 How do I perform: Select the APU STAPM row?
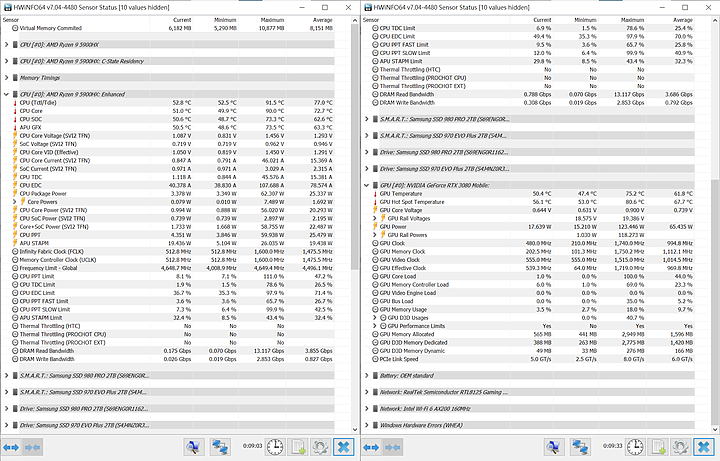(x=173, y=243)
